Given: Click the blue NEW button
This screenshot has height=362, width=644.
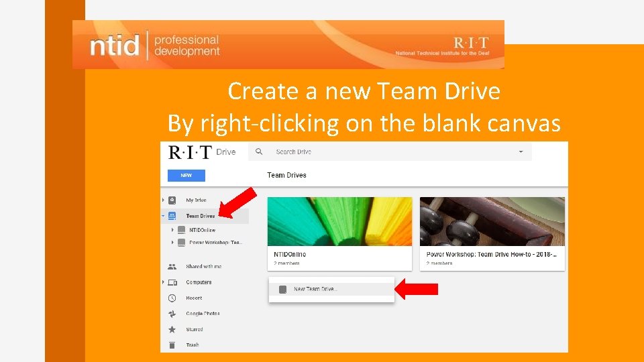Looking at the screenshot, I should [x=186, y=175].
